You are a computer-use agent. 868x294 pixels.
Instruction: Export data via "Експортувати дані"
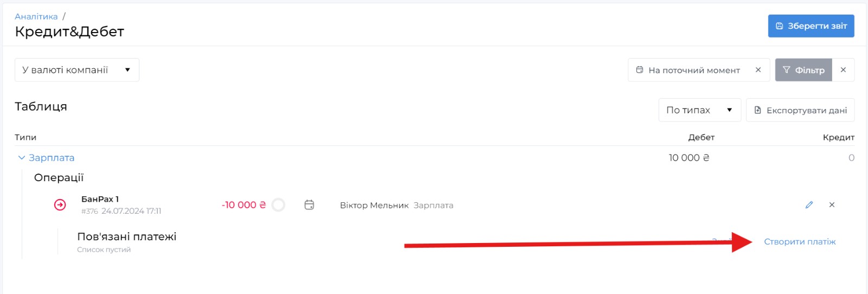[x=800, y=110]
